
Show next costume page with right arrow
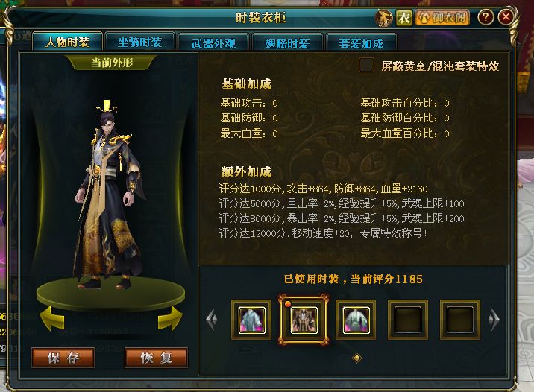tap(494, 320)
